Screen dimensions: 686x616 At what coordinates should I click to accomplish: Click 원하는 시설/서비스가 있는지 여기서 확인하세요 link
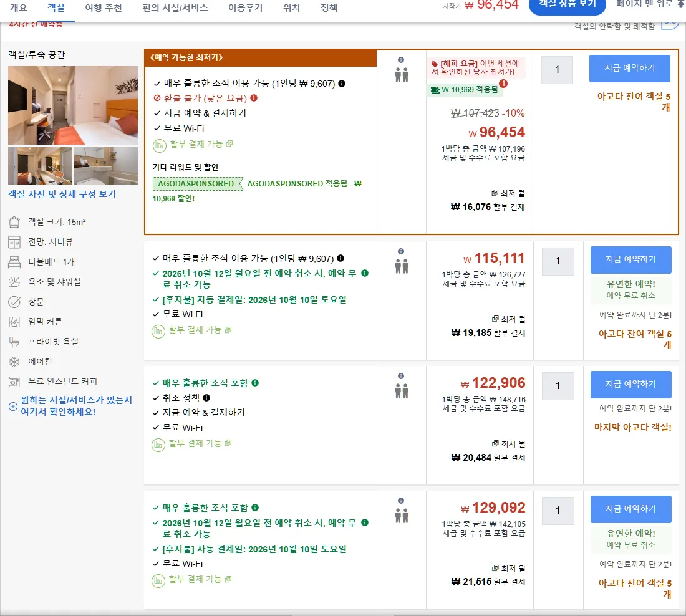tap(76, 406)
